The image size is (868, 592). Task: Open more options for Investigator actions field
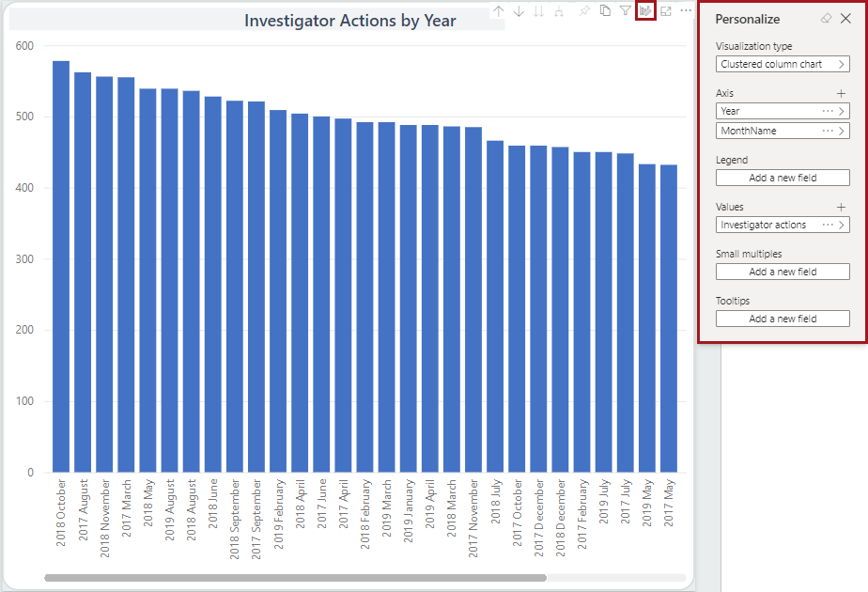(828, 226)
